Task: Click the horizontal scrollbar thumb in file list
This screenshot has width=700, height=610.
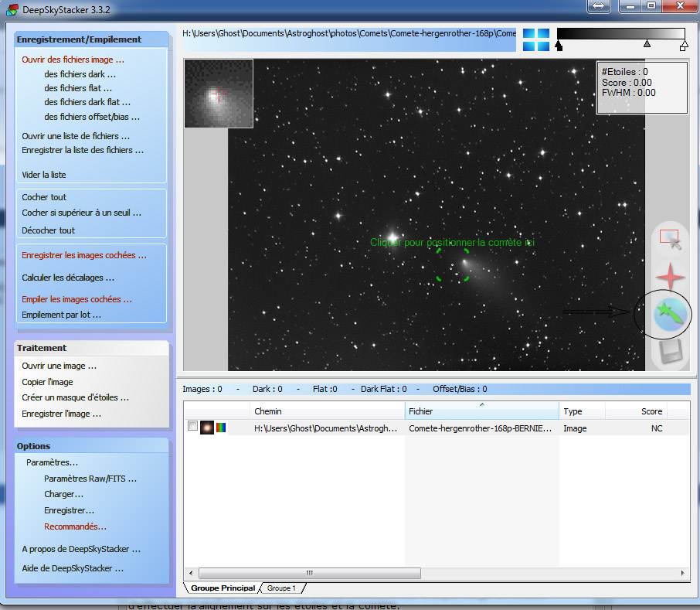Action: tap(309, 573)
